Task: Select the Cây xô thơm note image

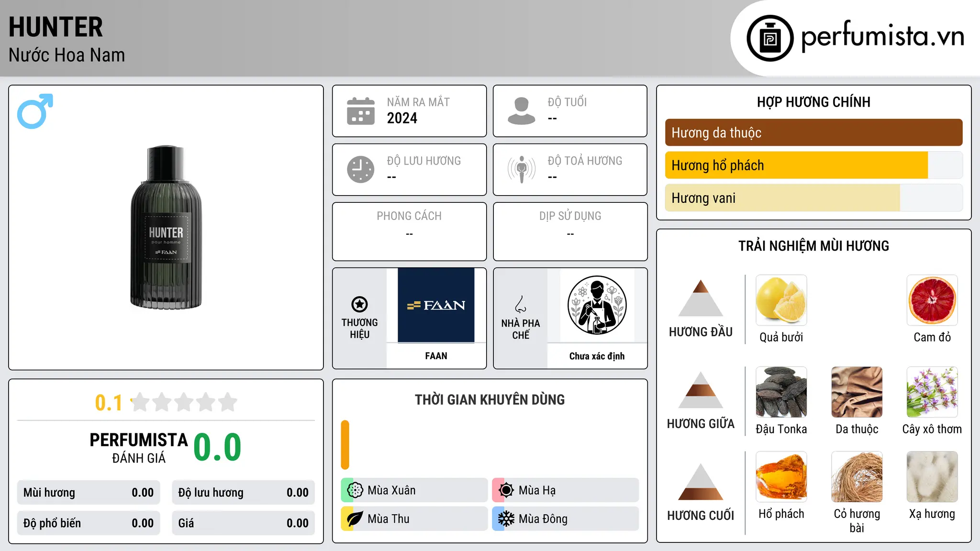Action: pos(932,392)
